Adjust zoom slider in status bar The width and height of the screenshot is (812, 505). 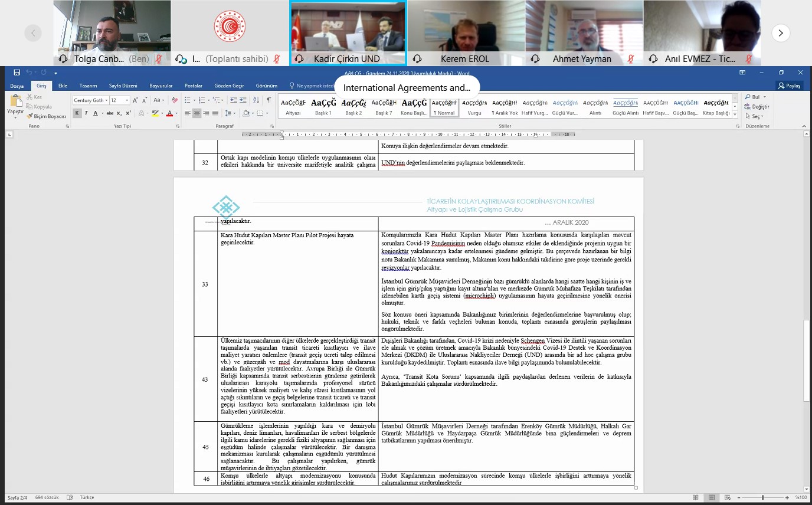click(x=762, y=498)
